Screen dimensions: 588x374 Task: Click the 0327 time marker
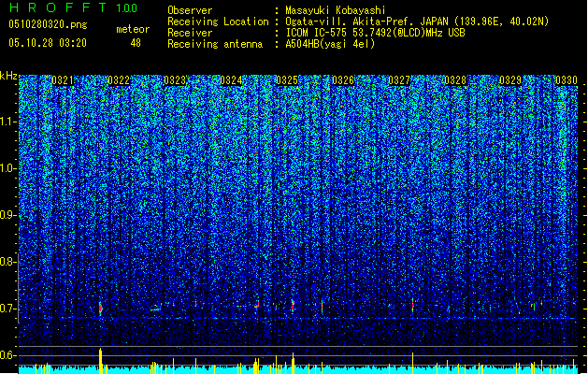(x=399, y=80)
